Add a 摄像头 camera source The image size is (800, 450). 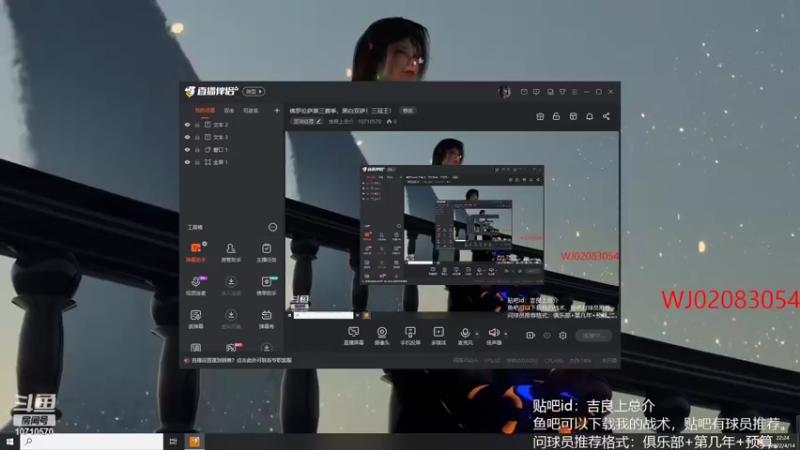(382, 336)
